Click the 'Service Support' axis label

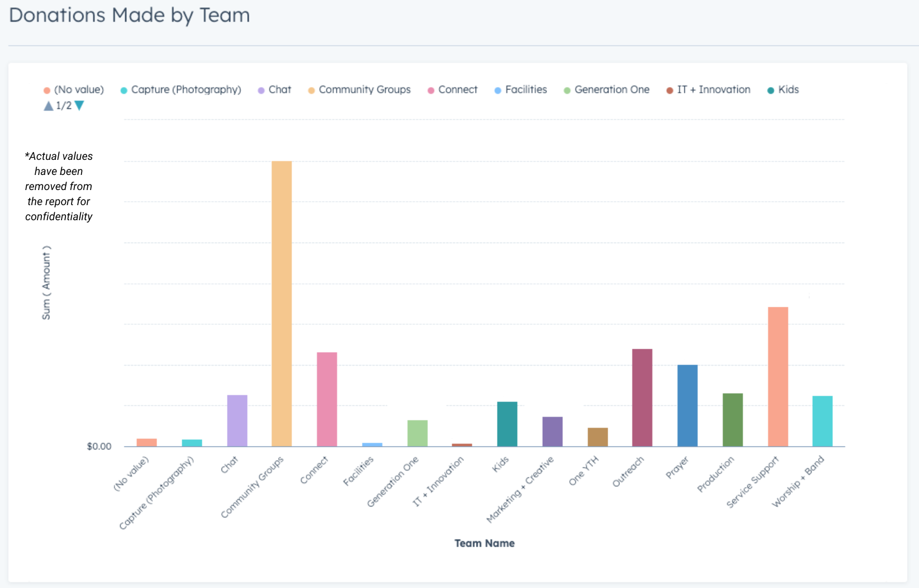[x=752, y=482]
